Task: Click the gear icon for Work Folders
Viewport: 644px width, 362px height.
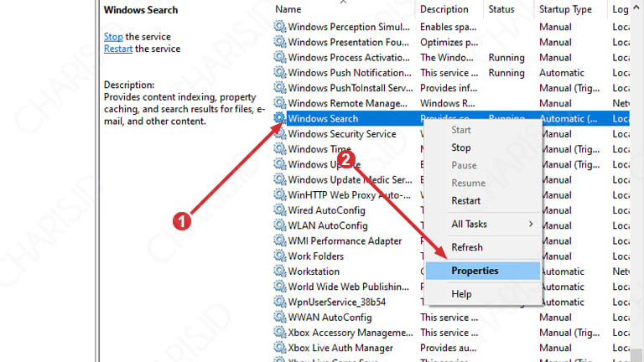Action: coord(280,256)
